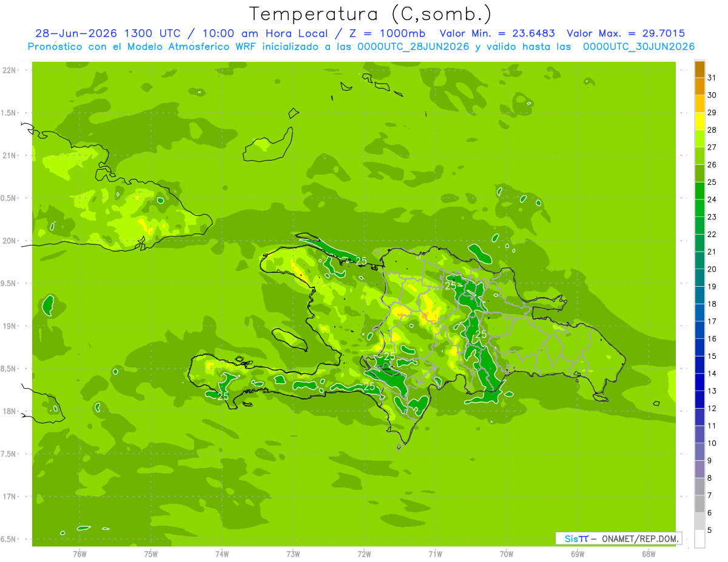Click the 0000UTC_30JUN2026 forecast end time
The width and height of the screenshot is (728, 562).
[639, 47]
